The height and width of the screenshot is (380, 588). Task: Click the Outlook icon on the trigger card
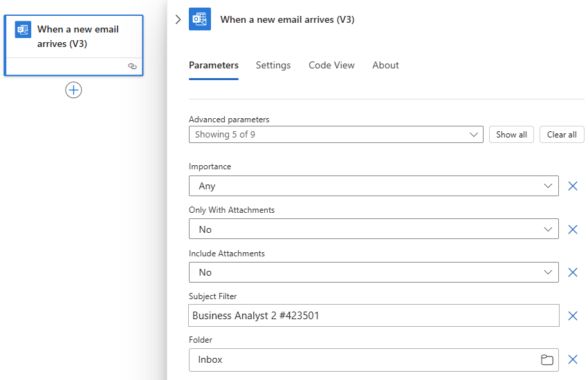tap(23, 30)
